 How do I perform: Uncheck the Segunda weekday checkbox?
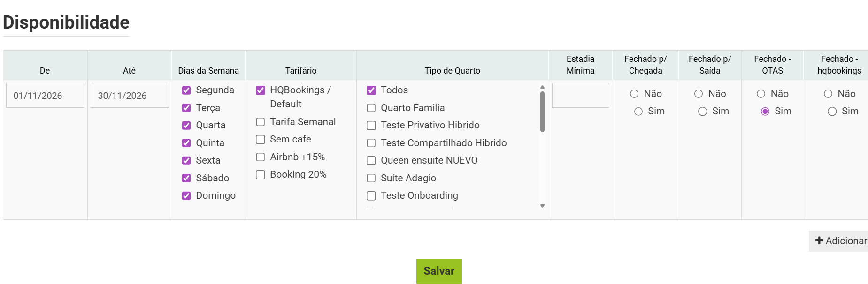tap(186, 90)
